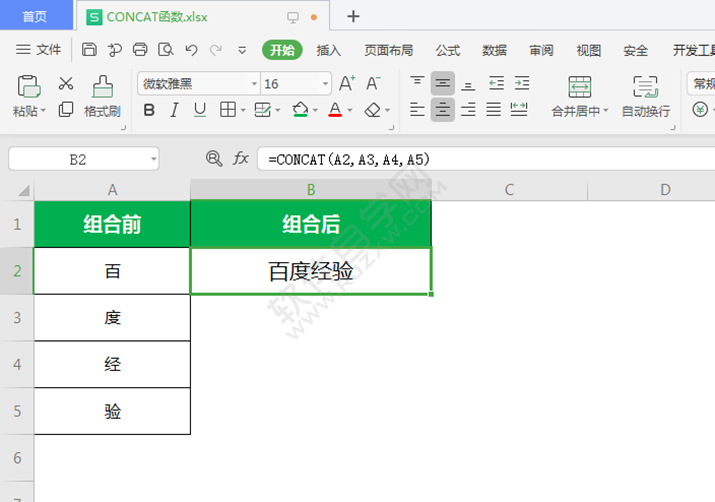The height and width of the screenshot is (502, 715).
Task: Open a new tab with plus button
Action: pyautogui.click(x=353, y=17)
